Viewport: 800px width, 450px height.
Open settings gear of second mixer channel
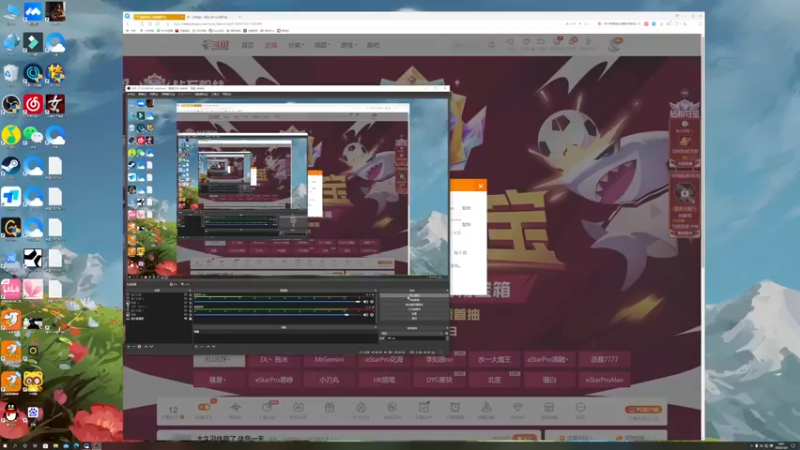click(372, 315)
